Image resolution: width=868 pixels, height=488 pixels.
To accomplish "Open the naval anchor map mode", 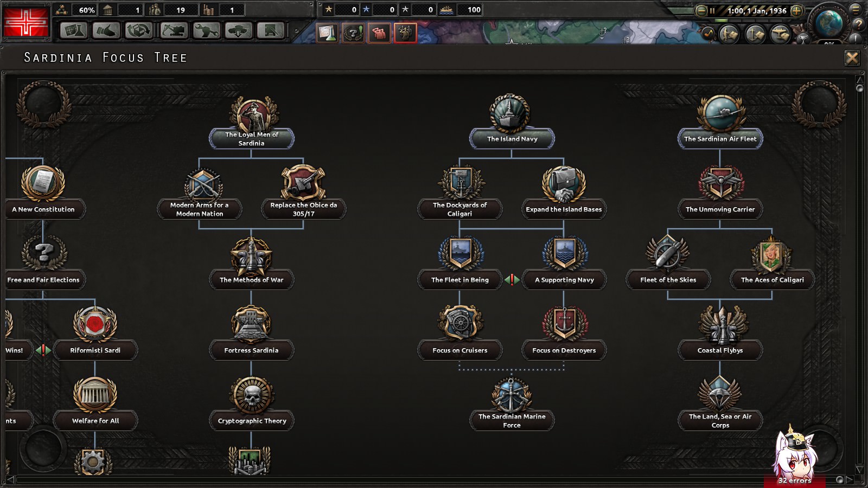I will point(755,34).
